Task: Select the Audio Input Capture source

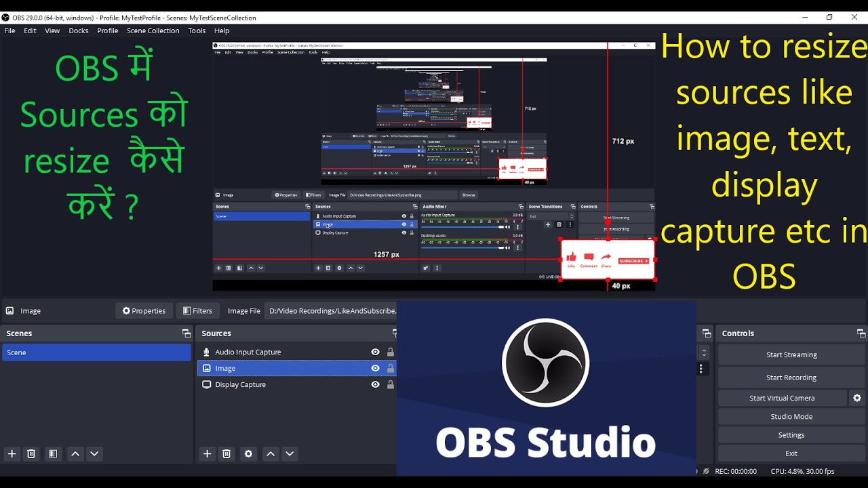Action: pos(297,352)
